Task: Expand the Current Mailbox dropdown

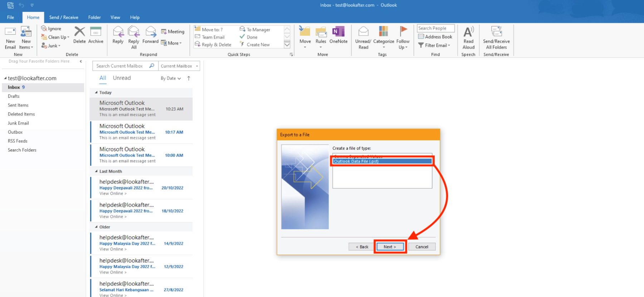Action: coord(179,66)
